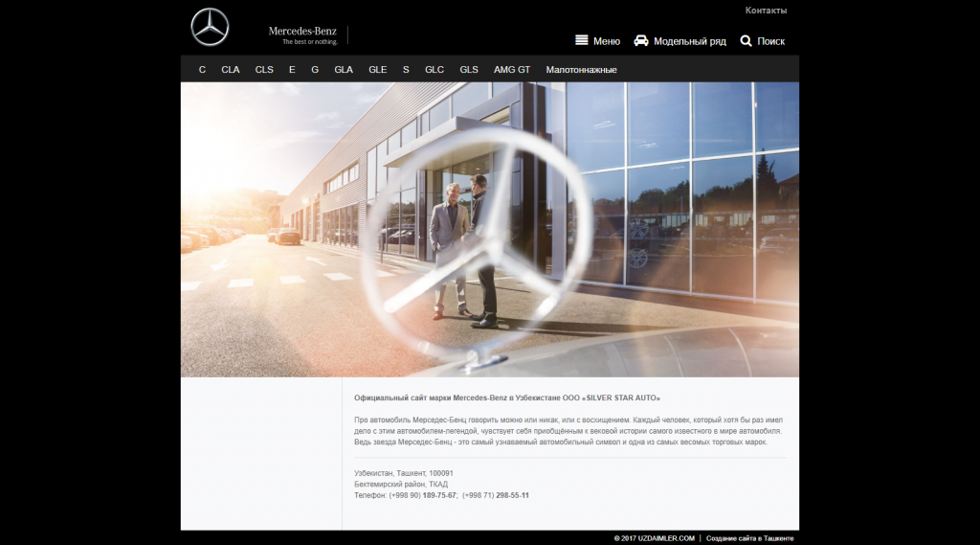Click the Бектемирский район, ТКАД line

[401, 485]
